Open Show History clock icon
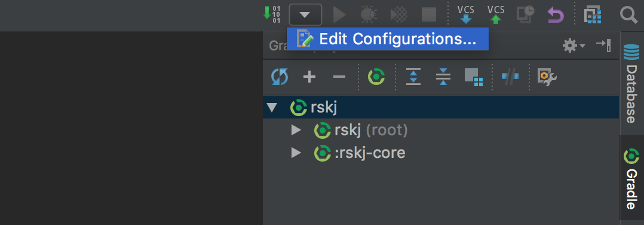The image size is (644, 225). (x=526, y=14)
